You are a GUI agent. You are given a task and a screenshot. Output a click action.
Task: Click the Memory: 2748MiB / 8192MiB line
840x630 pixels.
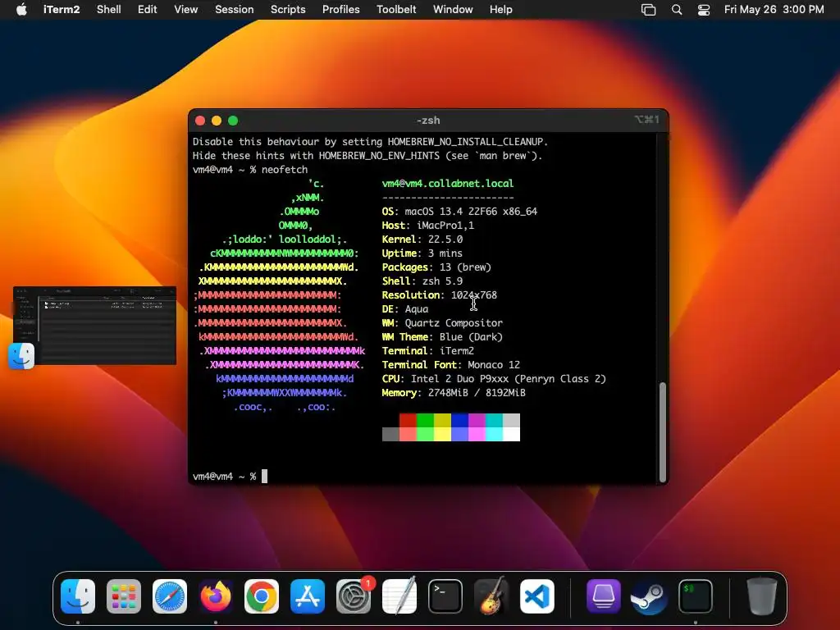point(453,393)
